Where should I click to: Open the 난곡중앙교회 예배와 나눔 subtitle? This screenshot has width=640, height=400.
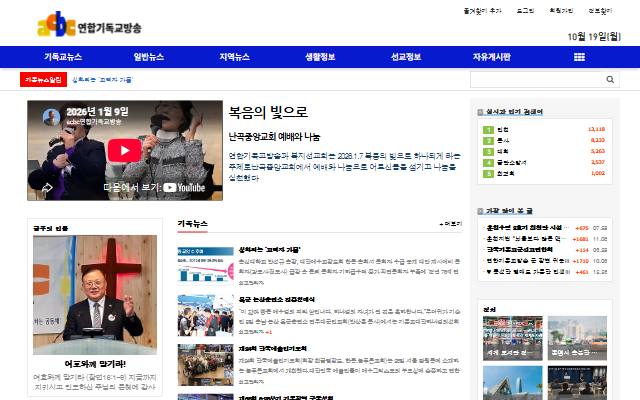point(274,137)
